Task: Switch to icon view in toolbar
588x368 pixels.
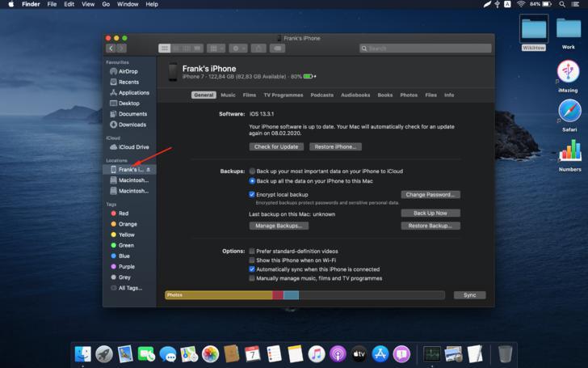Action: pyautogui.click(x=164, y=49)
